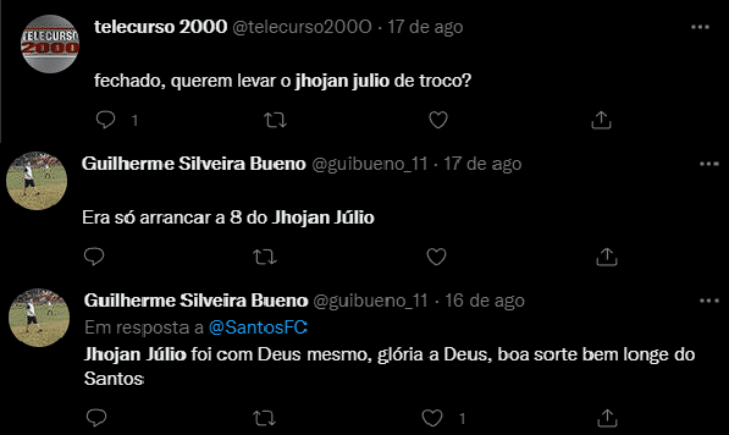Screen dimensions: 729x435
Task: Open the telecurso 2000 tweet's 17 de ago timestamp
Action: 428,27
